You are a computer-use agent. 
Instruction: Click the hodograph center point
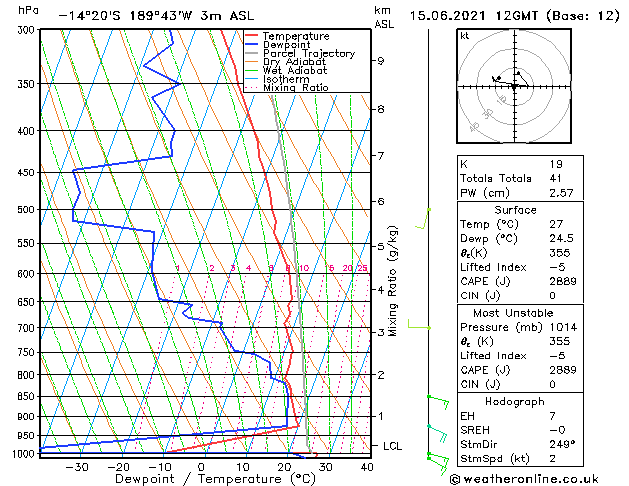pyautogui.click(x=514, y=86)
